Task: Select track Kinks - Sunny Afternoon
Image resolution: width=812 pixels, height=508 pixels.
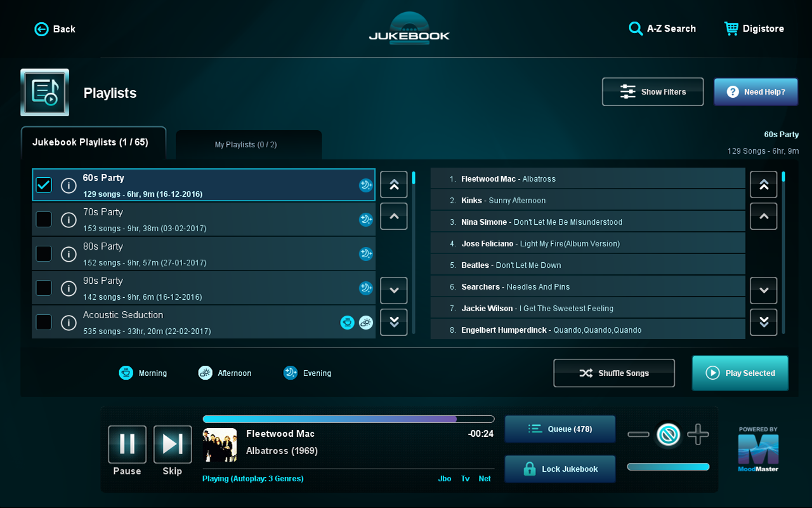Action: [x=587, y=200]
